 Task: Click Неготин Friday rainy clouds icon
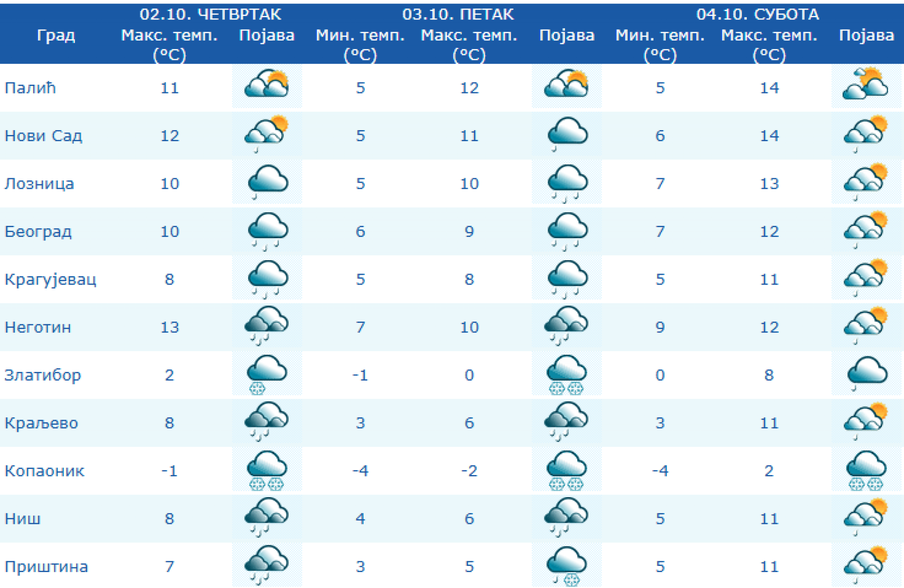566,326
